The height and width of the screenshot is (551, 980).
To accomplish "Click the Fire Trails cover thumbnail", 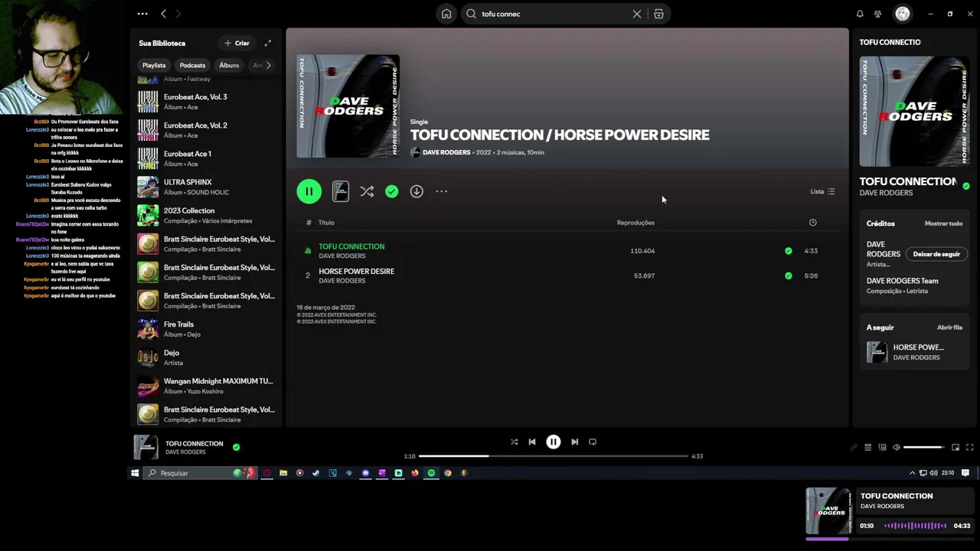I will [x=148, y=329].
